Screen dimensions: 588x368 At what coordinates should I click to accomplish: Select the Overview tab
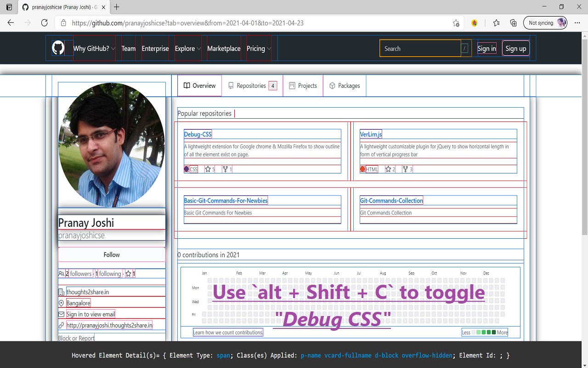(x=199, y=86)
